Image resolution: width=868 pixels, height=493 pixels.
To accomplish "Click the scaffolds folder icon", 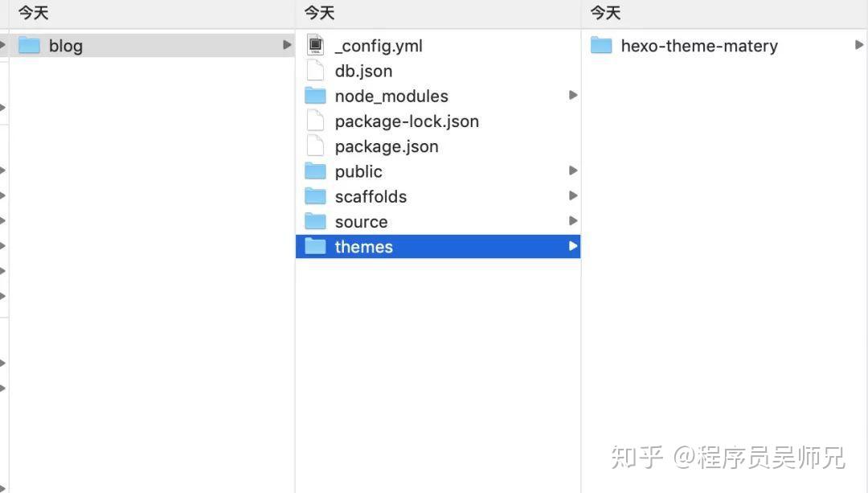I will click(315, 197).
